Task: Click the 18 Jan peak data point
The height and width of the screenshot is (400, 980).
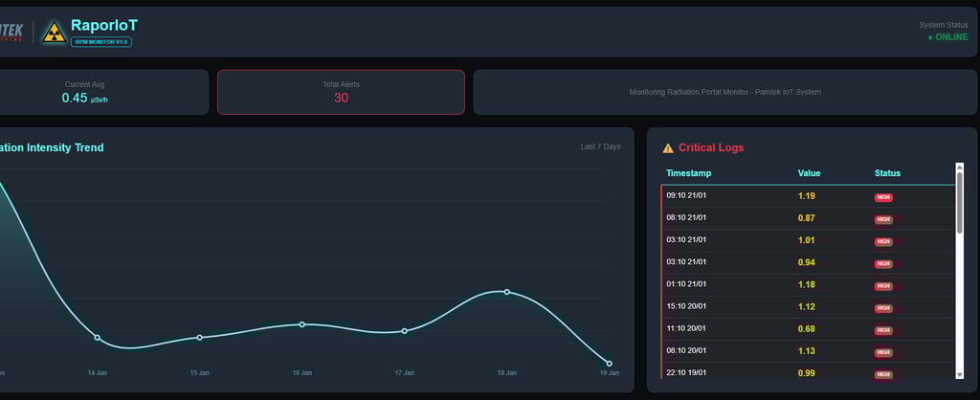Action: click(x=507, y=292)
